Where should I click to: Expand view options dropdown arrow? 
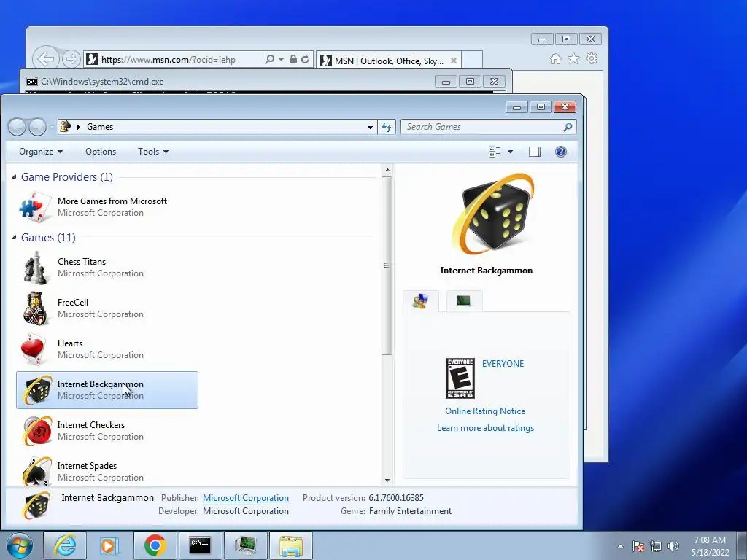(510, 152)
